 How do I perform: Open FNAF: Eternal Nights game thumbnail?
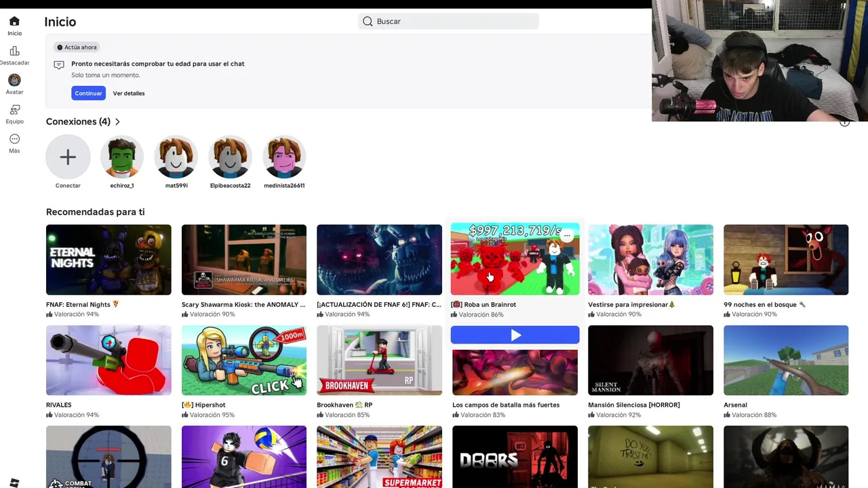click(x=108, y=260)
